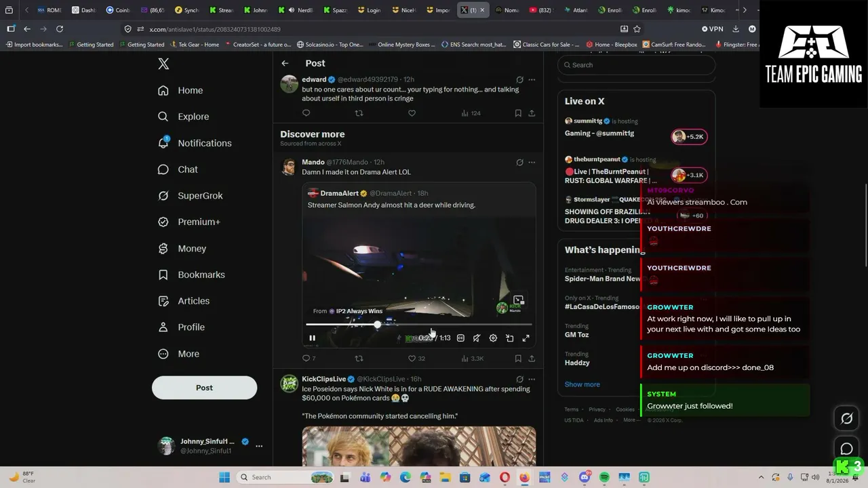The image size is (868, 488).
Task: Bookmark Mando's Drama Alert post
Action: 518,358
